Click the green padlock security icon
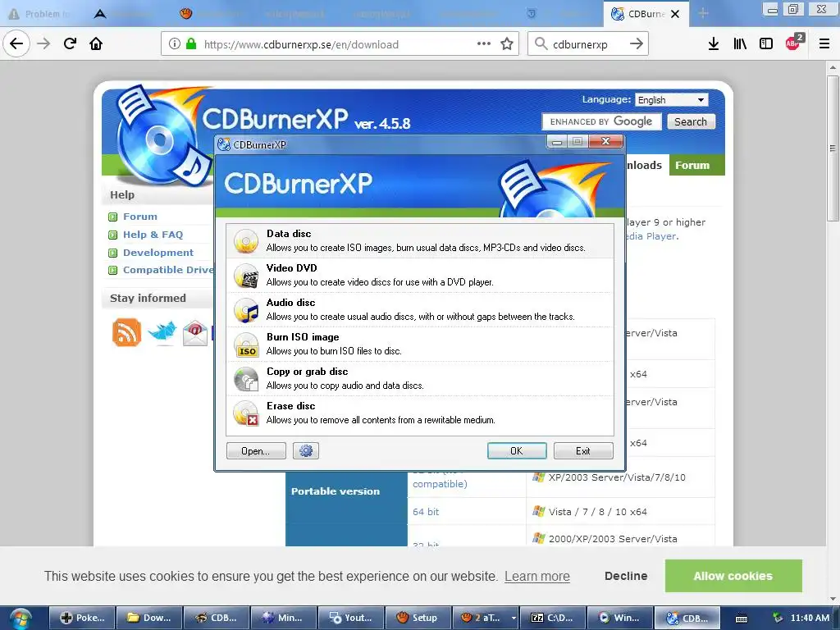The height and width of the screenshot is (630, 840). [190, 44]
